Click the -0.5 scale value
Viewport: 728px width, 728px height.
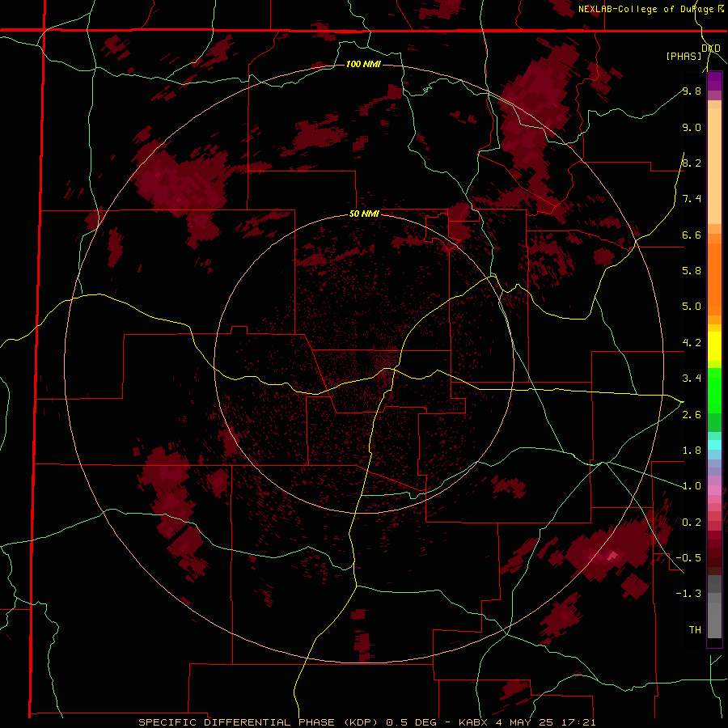click(x=688, y=558)
